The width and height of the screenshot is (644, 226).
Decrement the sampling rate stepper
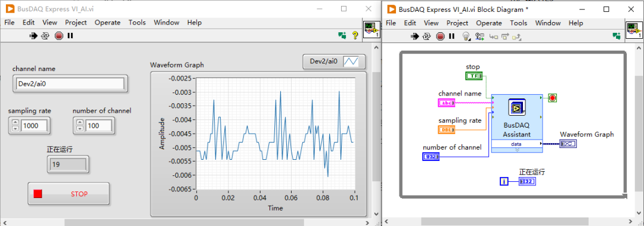15,128
